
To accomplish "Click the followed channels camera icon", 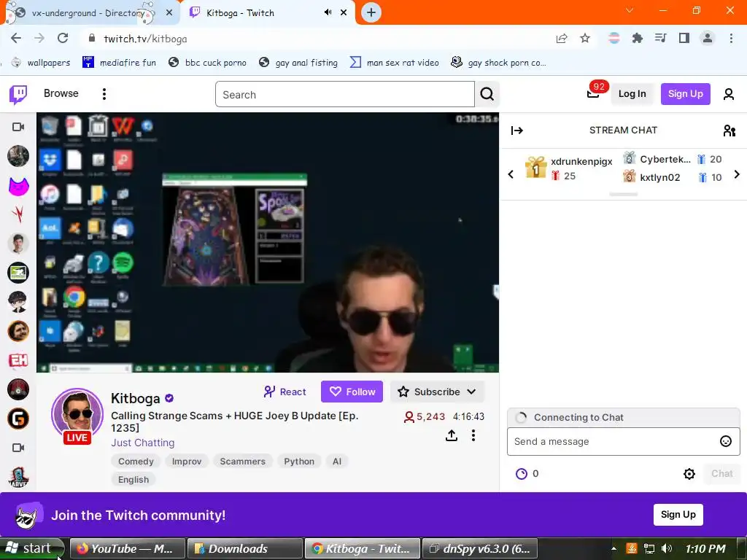I will pyautogui.click(x=18, y=127).
